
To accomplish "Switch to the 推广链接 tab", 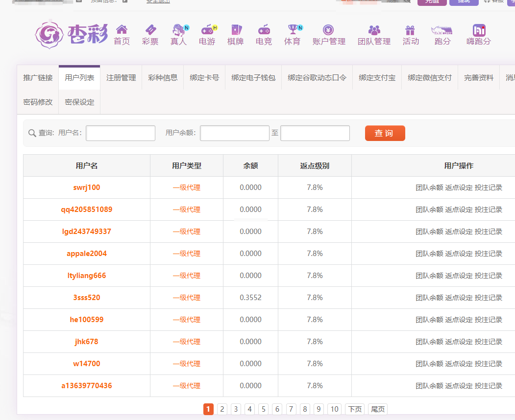I will pos(38,78).
